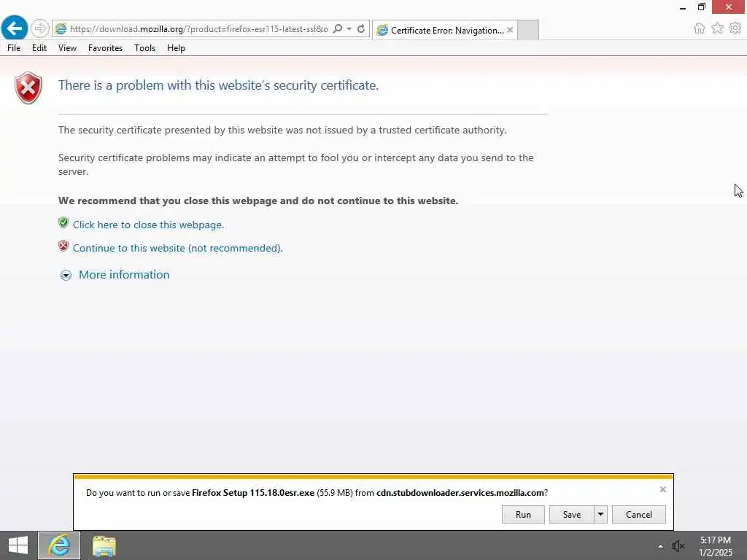Go back with the blue Back arrow

(x=15, y=28)
